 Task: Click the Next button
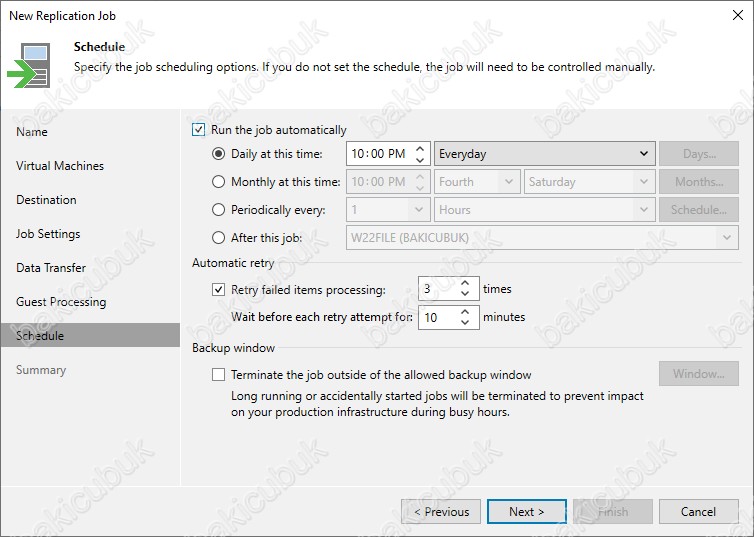coord(527,512)
